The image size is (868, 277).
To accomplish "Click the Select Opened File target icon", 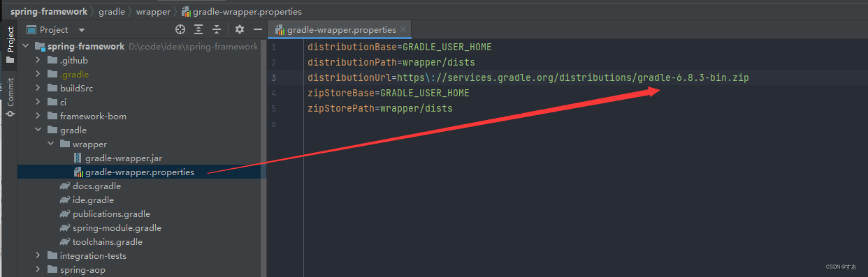I will click(x=180, y=29).
